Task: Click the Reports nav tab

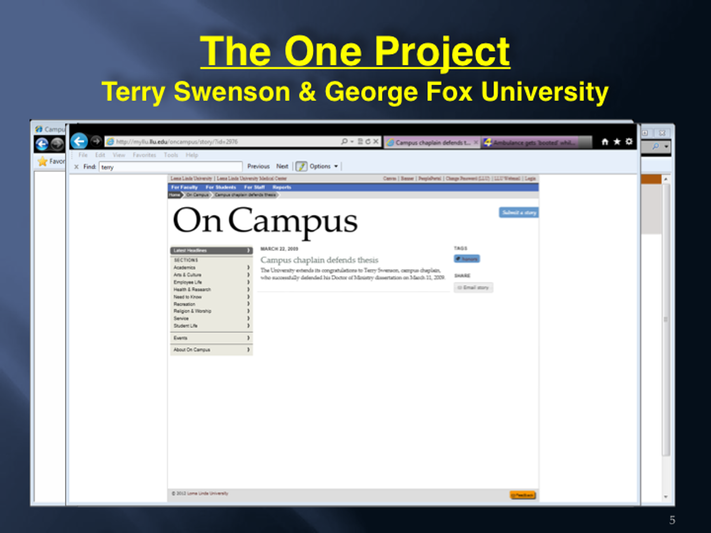Action: pos(282,187)
